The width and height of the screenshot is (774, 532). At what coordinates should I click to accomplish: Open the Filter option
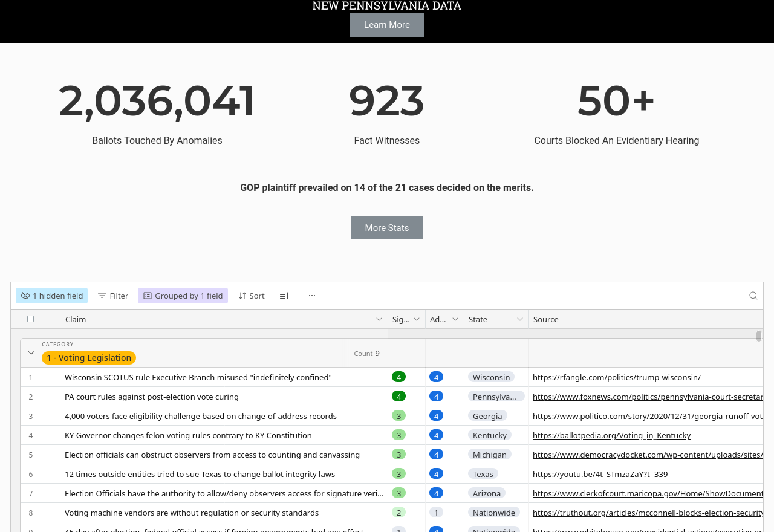pyautogui.click(x=113, y=296)
